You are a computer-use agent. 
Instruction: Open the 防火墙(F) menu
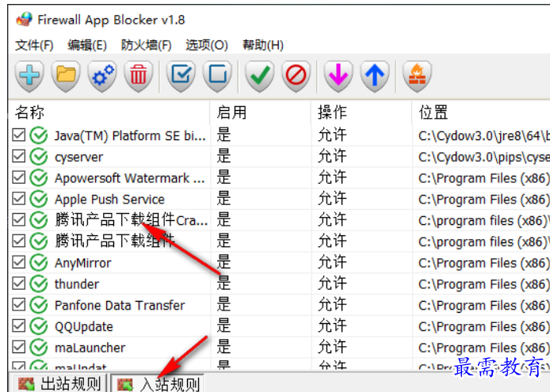[x=146, y=45]
